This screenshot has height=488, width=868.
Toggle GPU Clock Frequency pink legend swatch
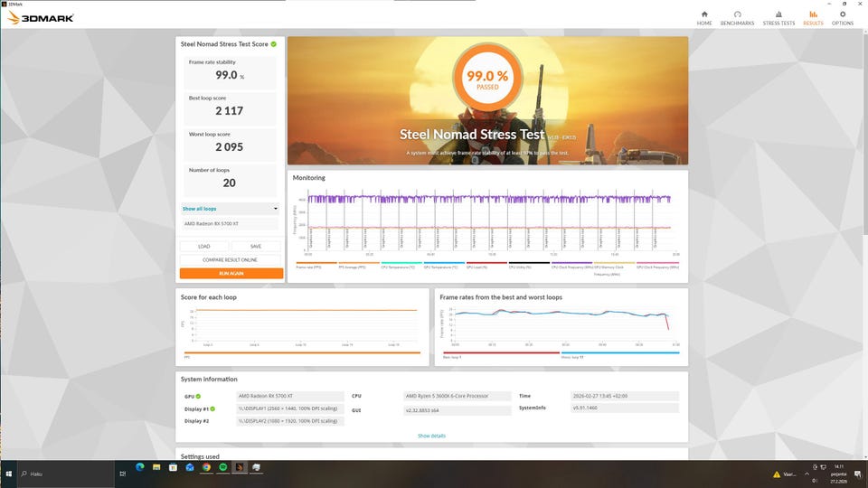click(657, 263)
